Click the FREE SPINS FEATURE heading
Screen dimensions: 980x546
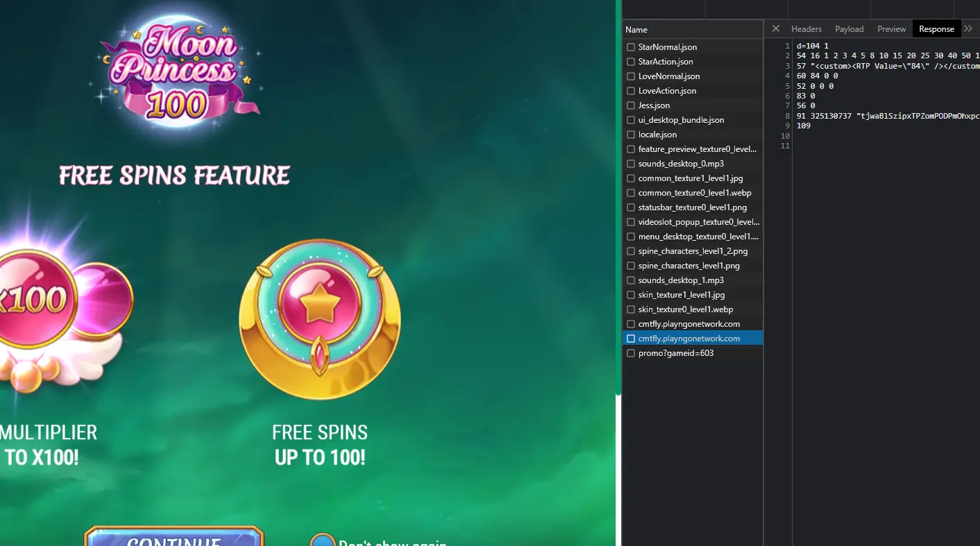pos(174,176)
